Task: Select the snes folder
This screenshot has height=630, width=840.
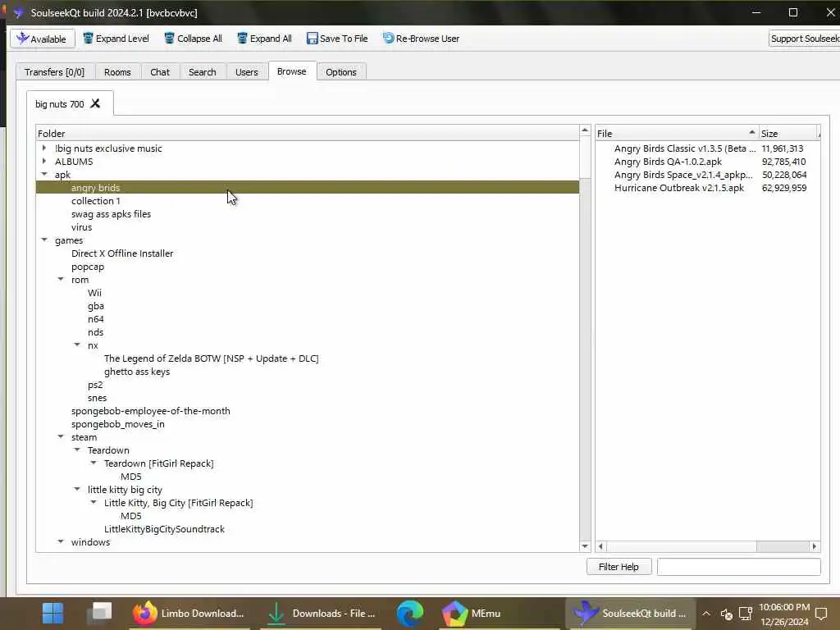Action: pos(97,398)
